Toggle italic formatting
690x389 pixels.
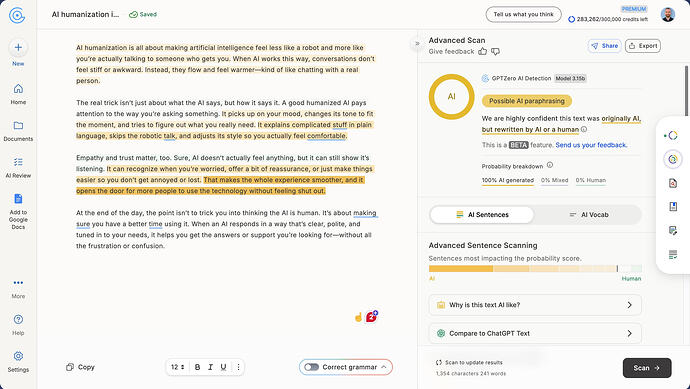coord(210,367)
